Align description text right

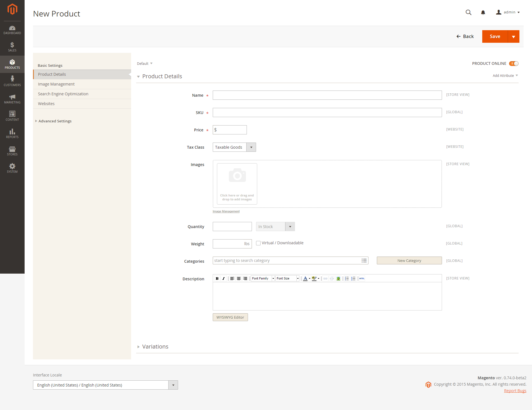click(x=245, y=278)
